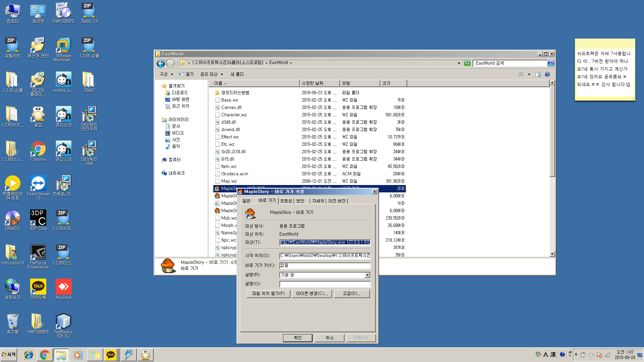
Task: Open the AnyDesk desktop shortcut
Action: pyautogui.click(x=63, y=290)
